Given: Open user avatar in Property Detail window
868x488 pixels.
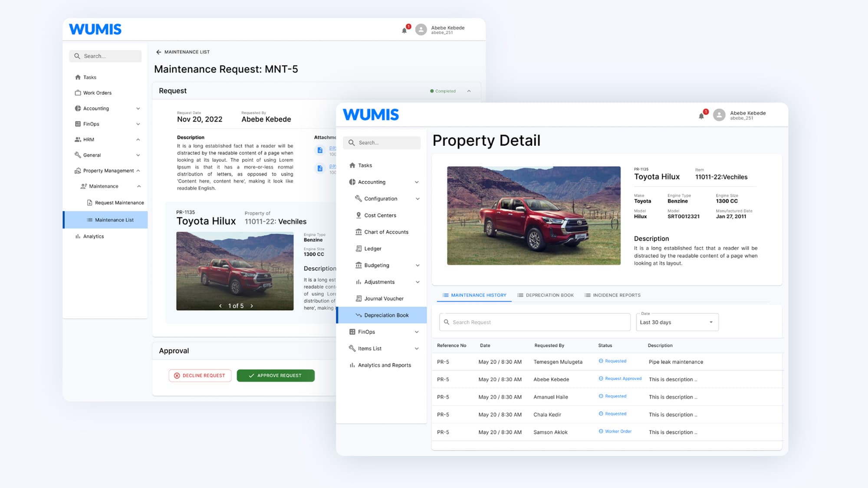Looking at the screenshot, I should click(719, 115).
